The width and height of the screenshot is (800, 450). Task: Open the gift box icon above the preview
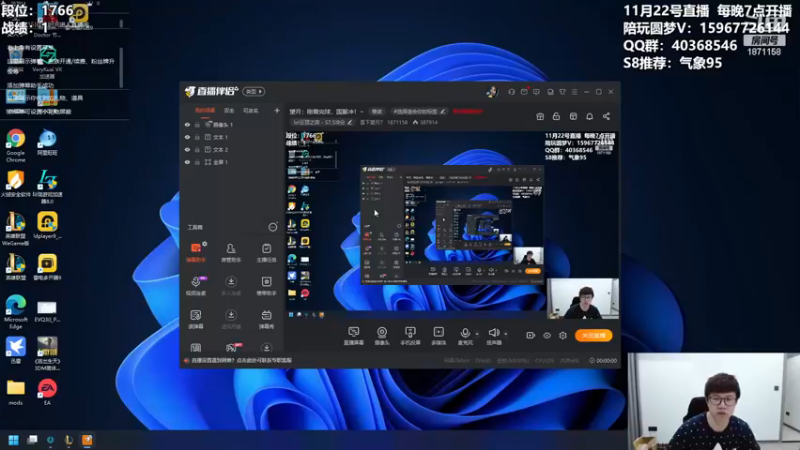[x=540, y=117]
